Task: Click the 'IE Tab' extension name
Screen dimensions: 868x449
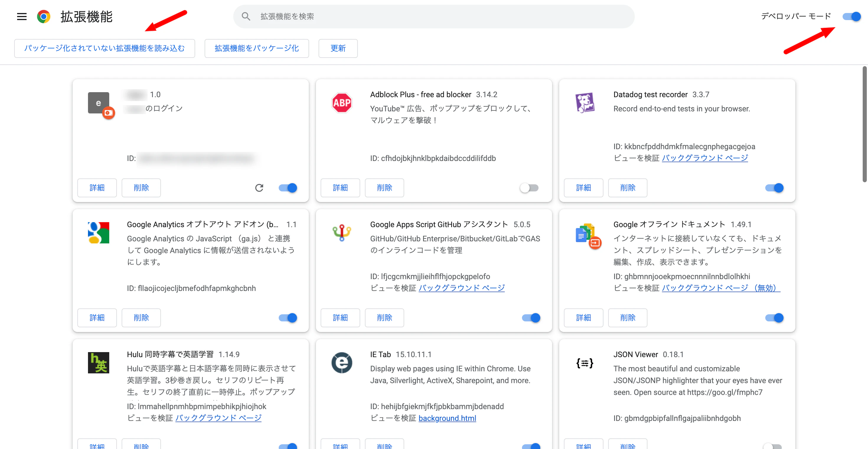Action: tap(381, 354)
